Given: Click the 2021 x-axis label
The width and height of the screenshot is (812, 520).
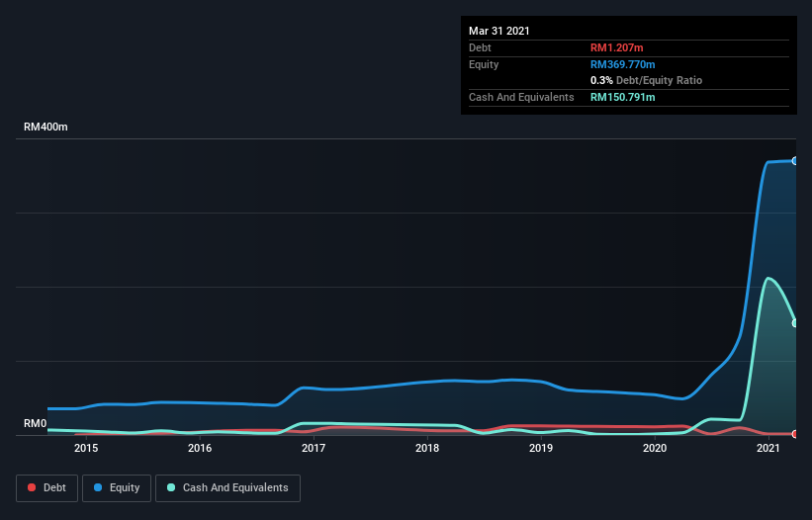Looking at the screenshot, I should coord(767,448).
